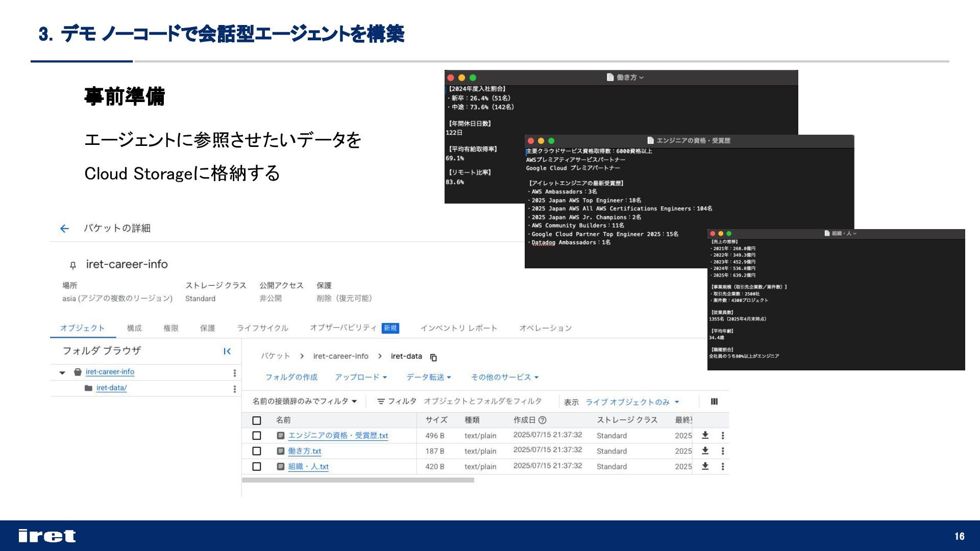Open エンジニアの資格・受賞歴.txt link
This screenshot has height=551, width=980.
click(338, 436)
